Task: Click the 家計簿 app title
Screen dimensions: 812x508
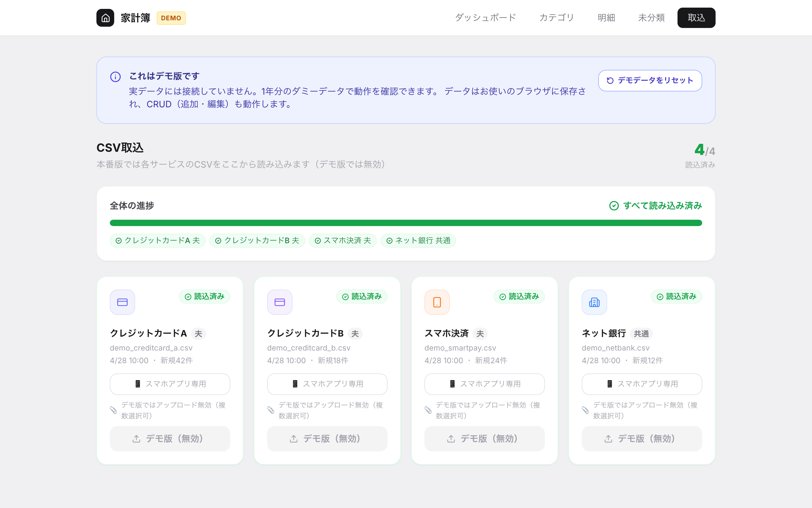Action: (x=135, y=18)
